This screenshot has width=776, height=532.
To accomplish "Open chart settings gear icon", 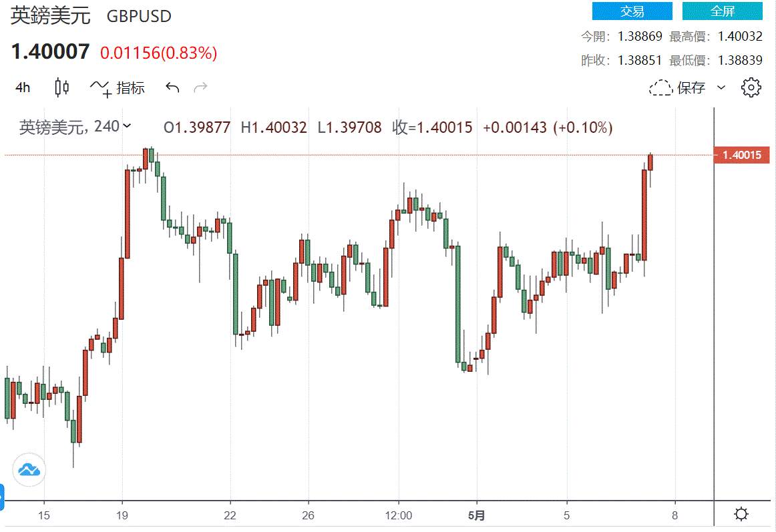I will point(751,87).
